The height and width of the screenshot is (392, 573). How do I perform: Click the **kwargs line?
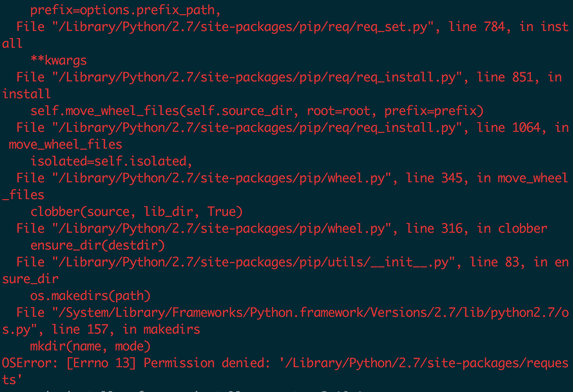click(x=58, y=60)
